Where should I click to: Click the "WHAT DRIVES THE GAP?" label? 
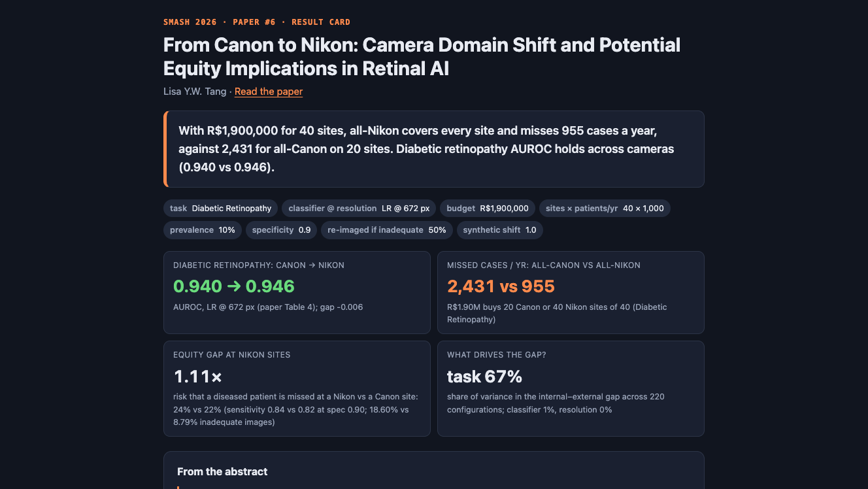tap(497, 355)
